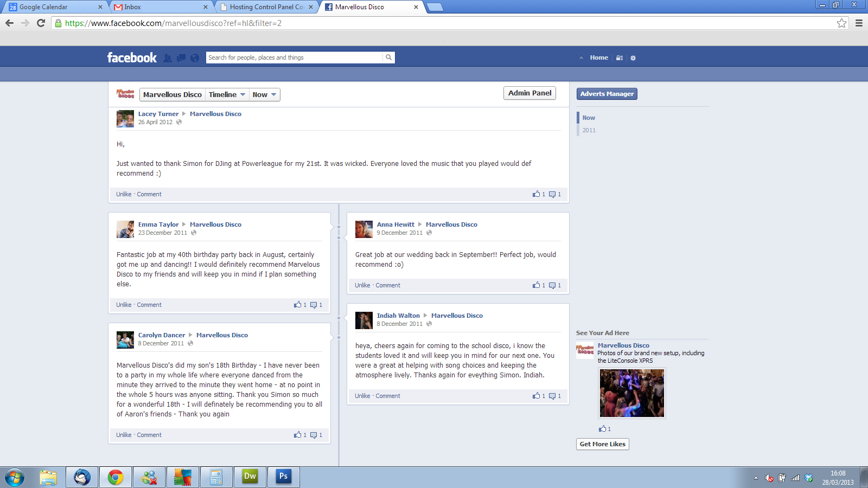Open friend requests icon in Facebook header
This screenshot has width=868, height=488.
[x=168, y=58]
